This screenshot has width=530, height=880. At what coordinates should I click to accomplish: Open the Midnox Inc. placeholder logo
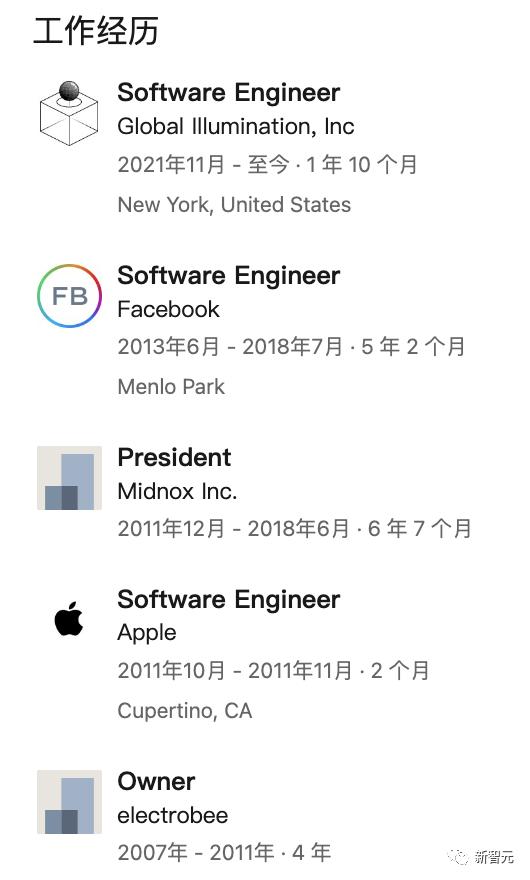[70, 478]
